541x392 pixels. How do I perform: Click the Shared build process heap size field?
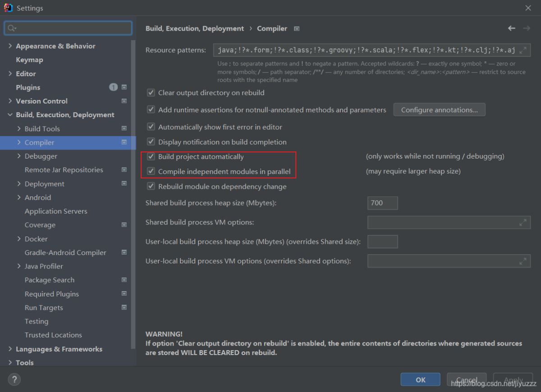point(382,203)
